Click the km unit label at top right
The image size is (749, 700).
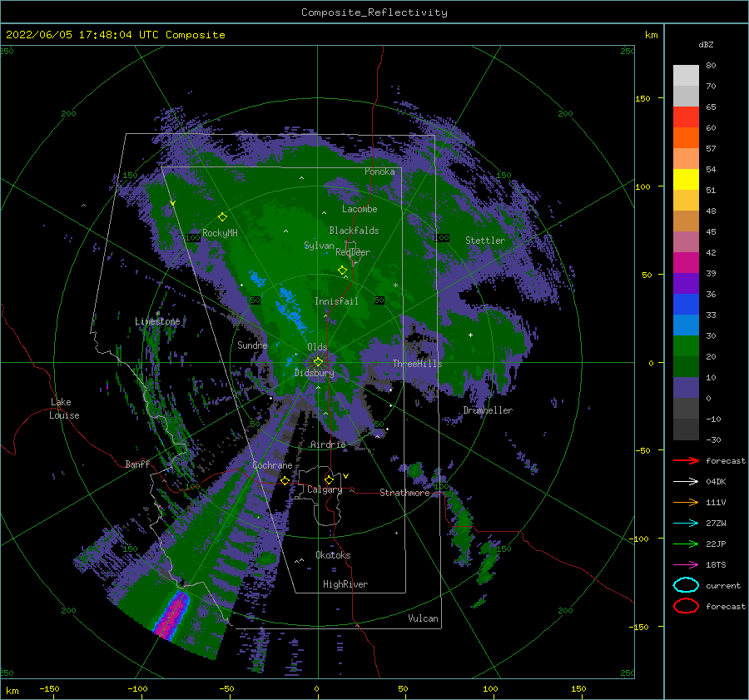coord(651,35)
